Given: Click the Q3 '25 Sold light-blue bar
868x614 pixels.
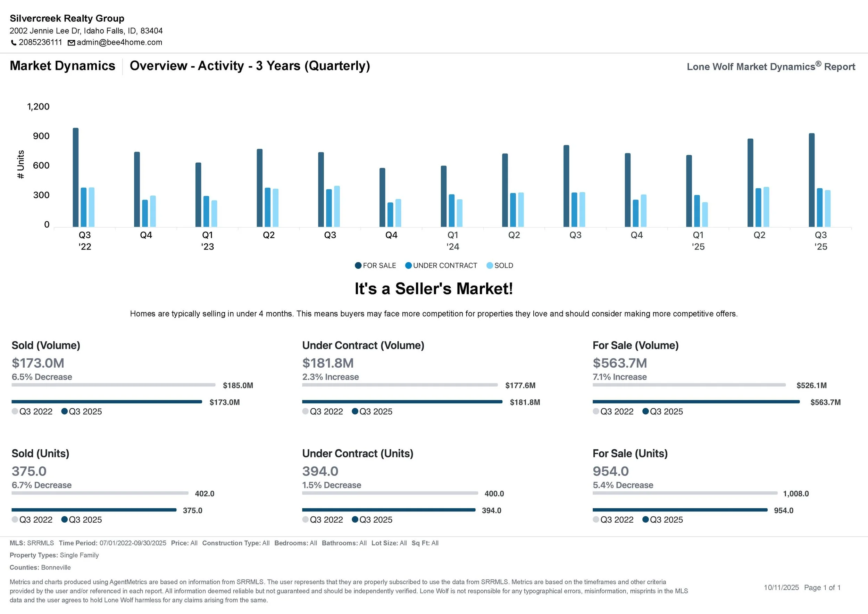Looking at the screenshot, I should [x=827, y=208].
